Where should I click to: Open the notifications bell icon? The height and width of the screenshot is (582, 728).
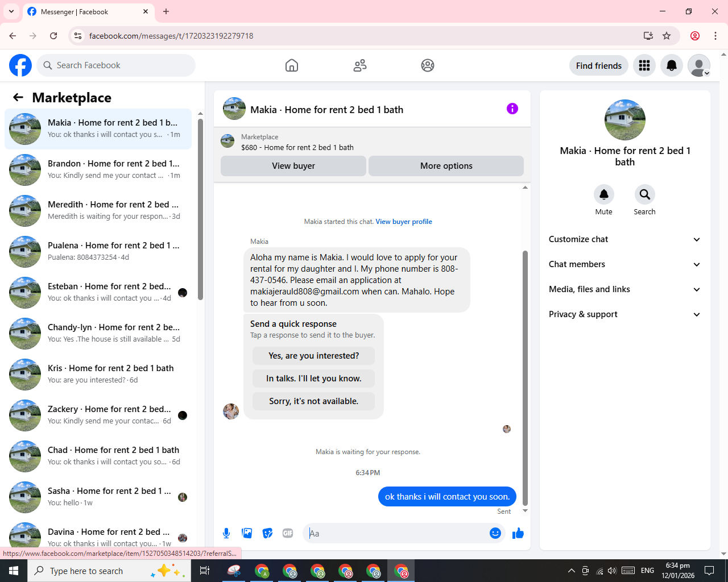click(672, 65)
